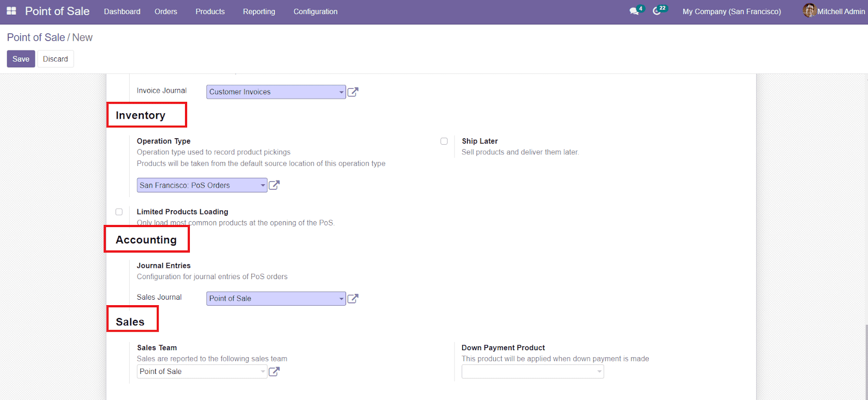Open the activities clock icon

click(x=657, y=11)
